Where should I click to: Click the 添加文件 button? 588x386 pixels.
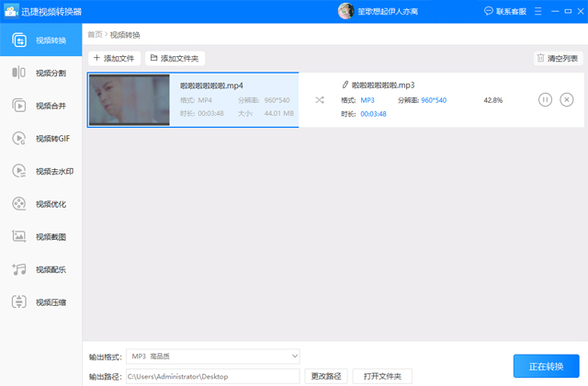click(114, 58)
